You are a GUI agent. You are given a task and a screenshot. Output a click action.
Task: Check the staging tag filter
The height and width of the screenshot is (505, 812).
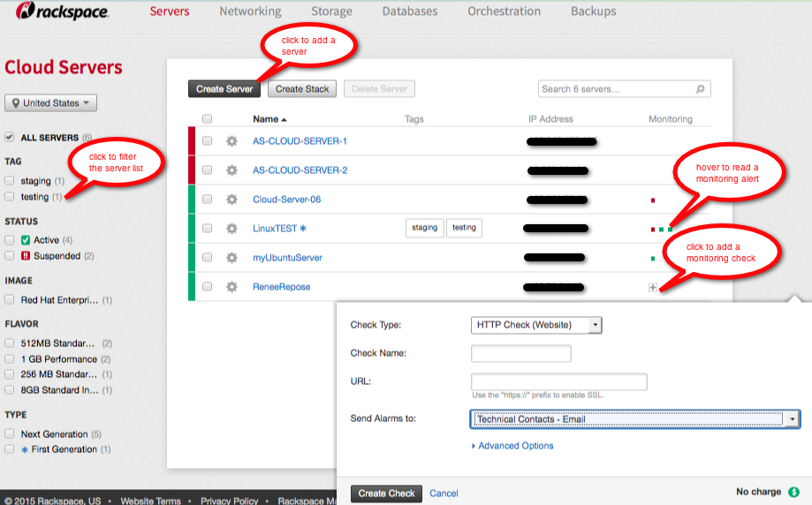click(10, 181)
